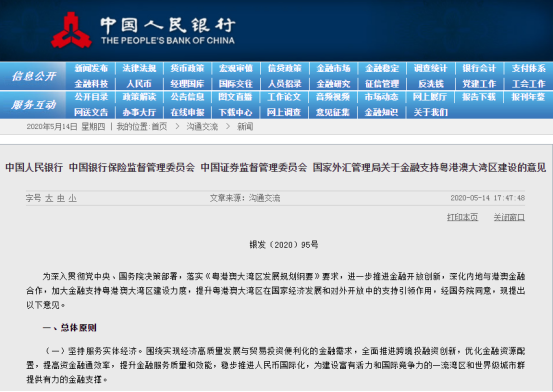Click the 新闻 breadcrumb link
This screenshot has width=553, height=392.
(x=245, y=127)
